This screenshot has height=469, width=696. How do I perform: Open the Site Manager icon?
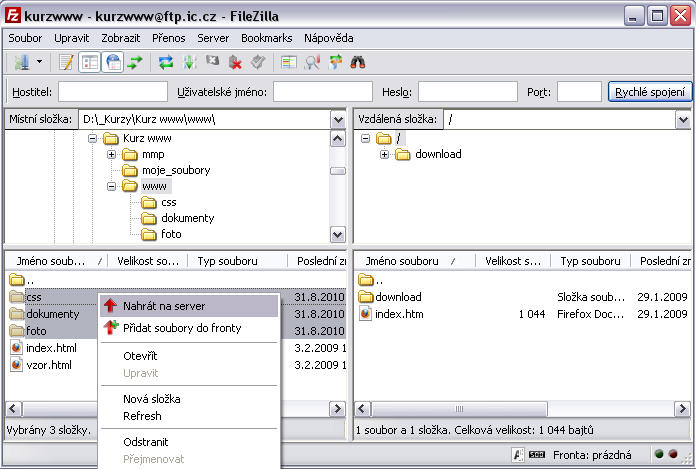point(21,62)
